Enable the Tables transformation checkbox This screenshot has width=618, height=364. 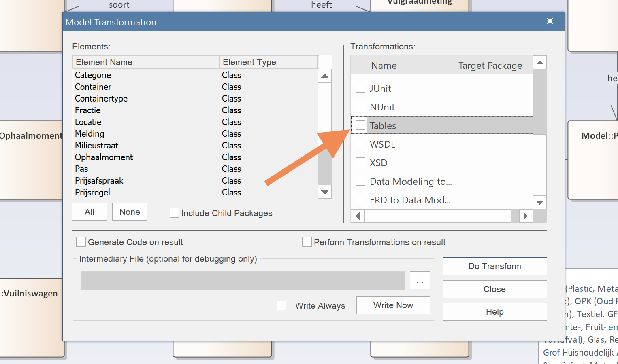pyautogui.click(x=360, y=125)
